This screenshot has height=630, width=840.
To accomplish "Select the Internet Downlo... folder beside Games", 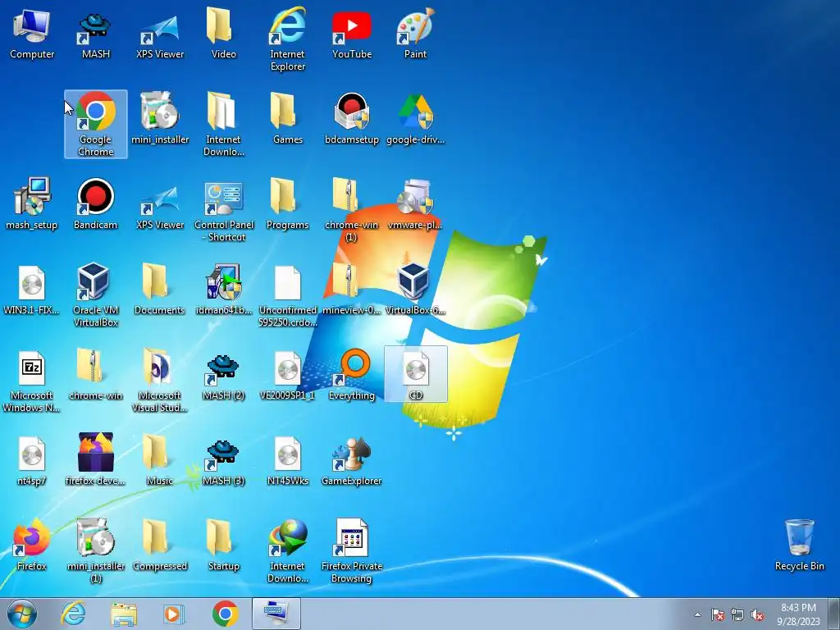I will [223, 125].
